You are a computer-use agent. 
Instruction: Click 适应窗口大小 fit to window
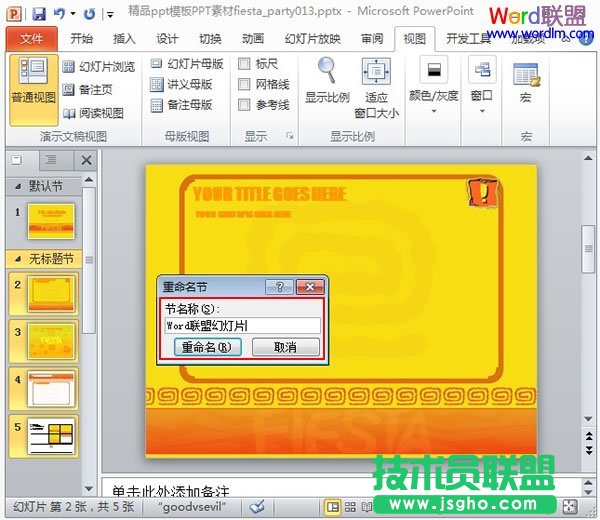[x=377, y=88]
